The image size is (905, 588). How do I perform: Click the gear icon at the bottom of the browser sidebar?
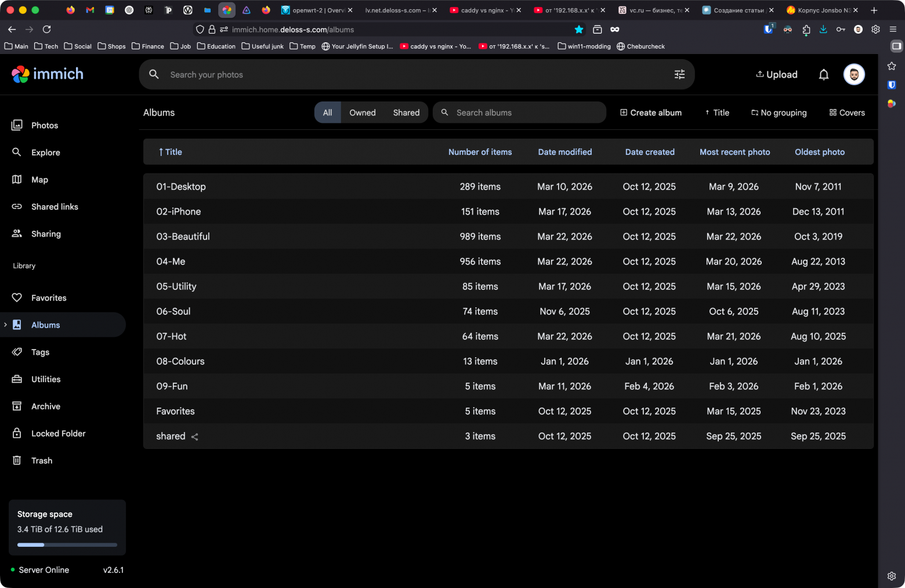pyautogui.click(x=892, y=576)
